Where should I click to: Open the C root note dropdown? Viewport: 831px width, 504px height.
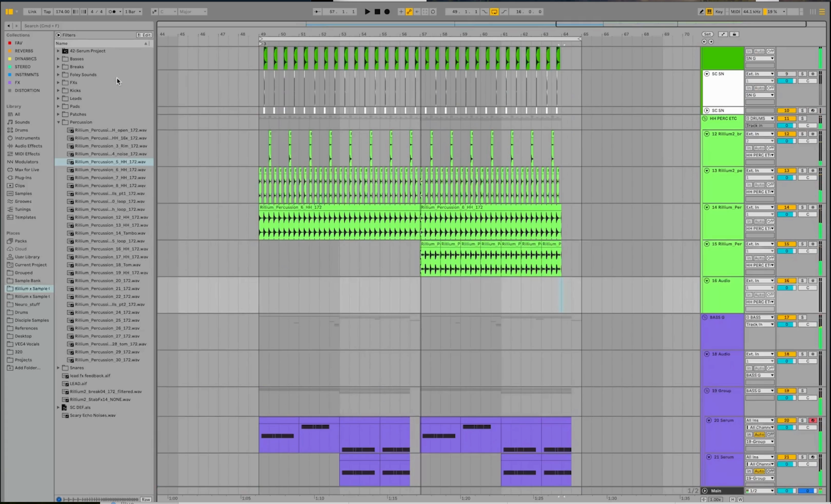(x=168, y=12)
